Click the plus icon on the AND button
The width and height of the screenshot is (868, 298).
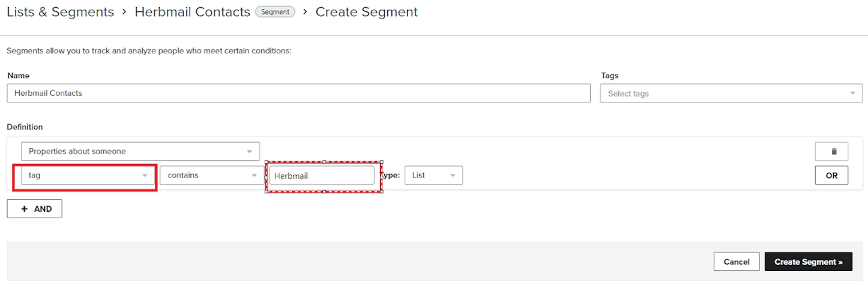point(25,209)
